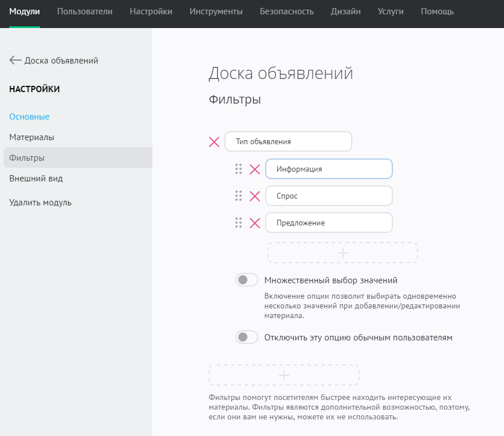Open the "Пользователи" top menu
Image resolution: width=504 pixels, height=436 pixels.
point(85,11)
